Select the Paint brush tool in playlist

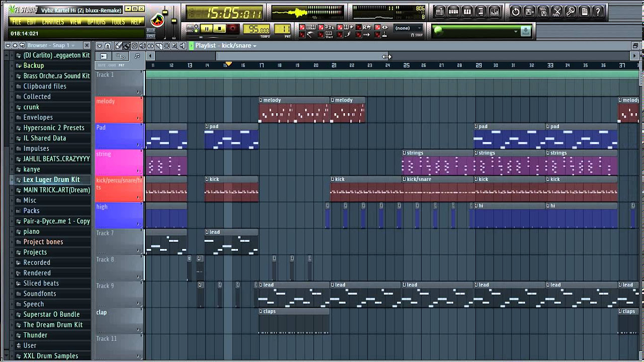tap(126, 45)
